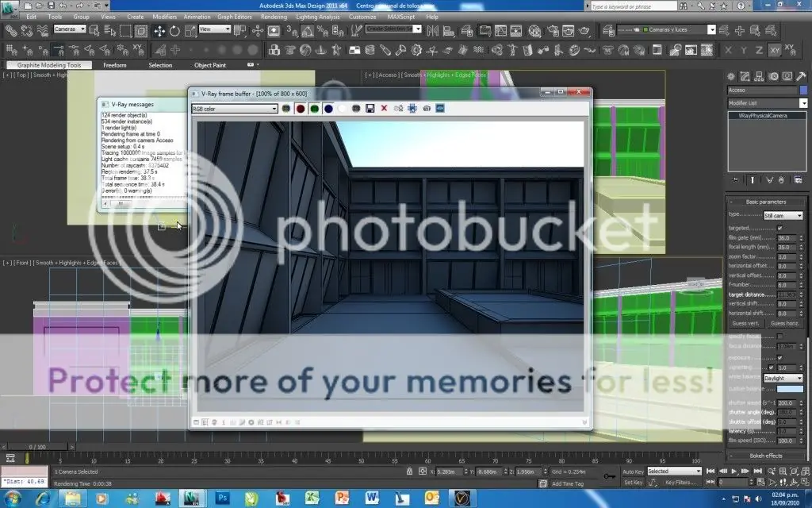The image size is (812, 508).
Task: Click the custom balance color swatch
Action: (x=790, y=389)
